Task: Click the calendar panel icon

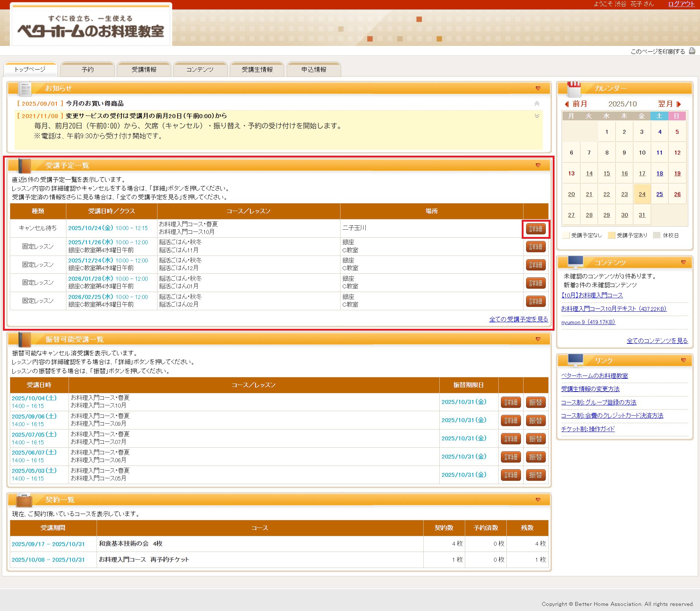Action: click(x=574, y=89)
